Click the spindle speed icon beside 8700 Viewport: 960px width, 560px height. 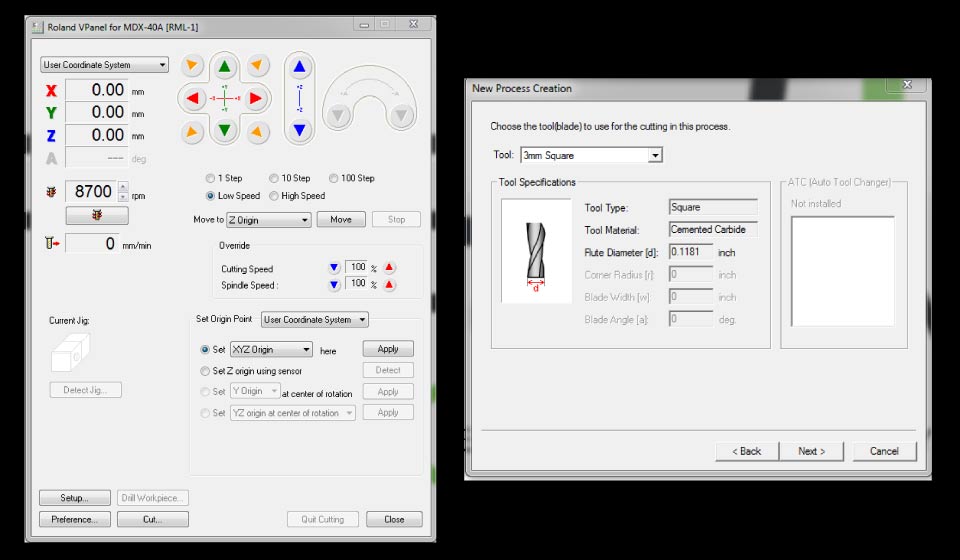[51, 192]
